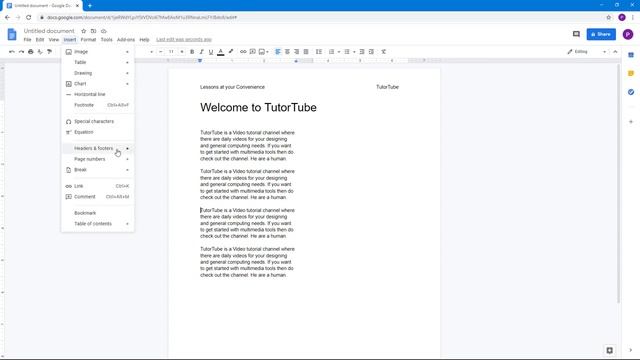
Task: Click the blue Share button
Action: point(601,34)
